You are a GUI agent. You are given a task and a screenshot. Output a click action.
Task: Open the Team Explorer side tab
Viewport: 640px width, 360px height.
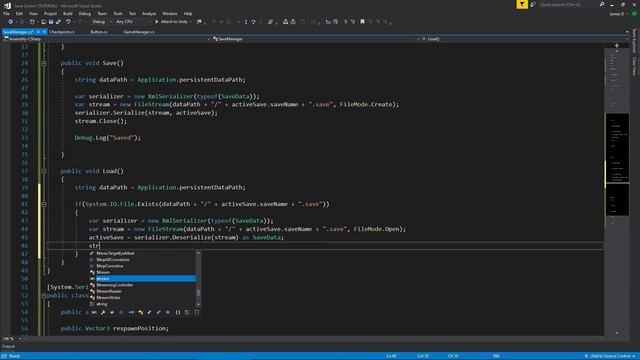coord(634,41)
